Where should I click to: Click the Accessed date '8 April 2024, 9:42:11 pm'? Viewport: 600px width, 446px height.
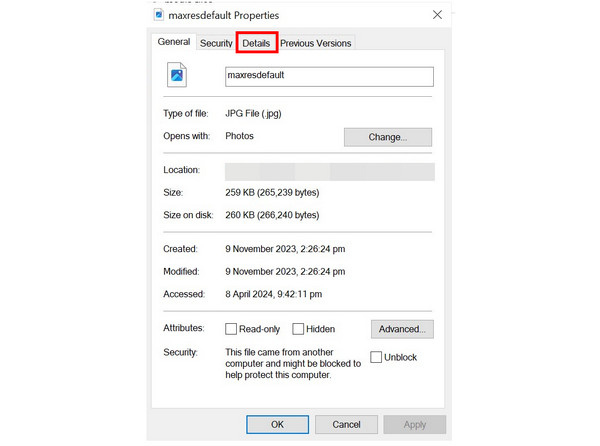[274, 294]
